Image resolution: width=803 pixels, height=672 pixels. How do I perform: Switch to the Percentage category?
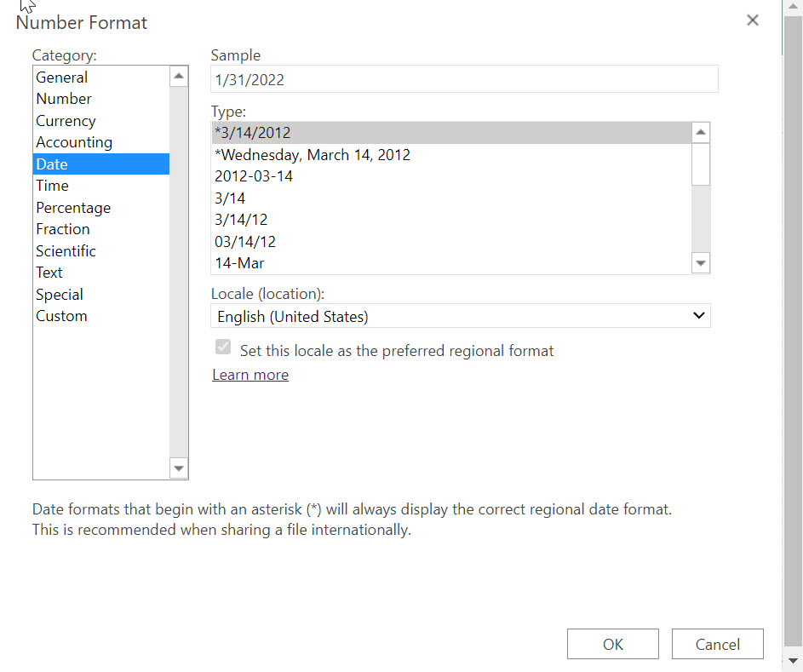tap(73, 207)
